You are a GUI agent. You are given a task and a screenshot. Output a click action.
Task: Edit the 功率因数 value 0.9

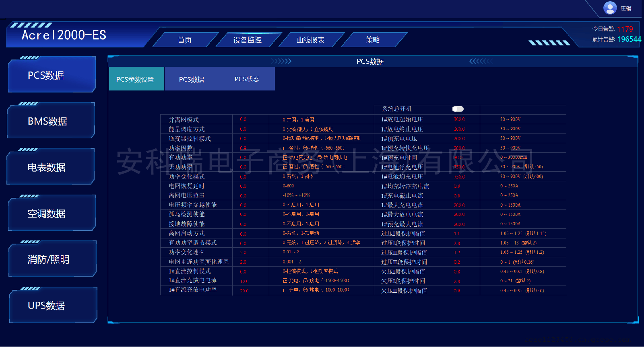(243, 148)
